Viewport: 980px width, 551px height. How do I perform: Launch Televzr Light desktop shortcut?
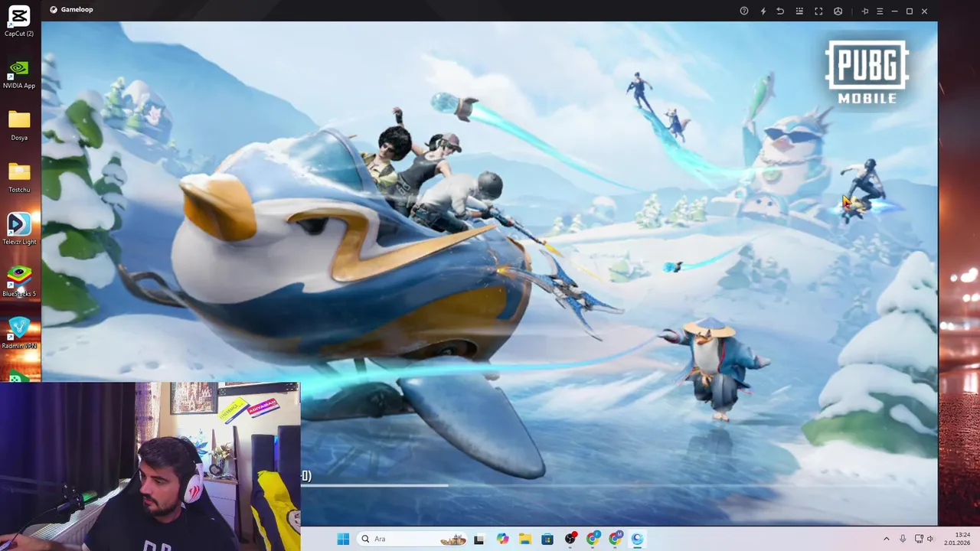19,229
